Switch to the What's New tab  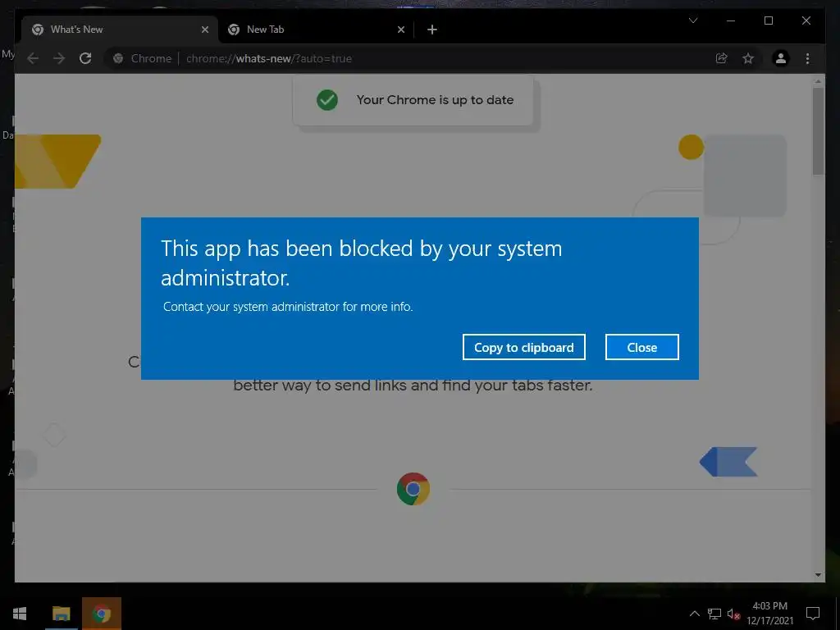(120, 30)
